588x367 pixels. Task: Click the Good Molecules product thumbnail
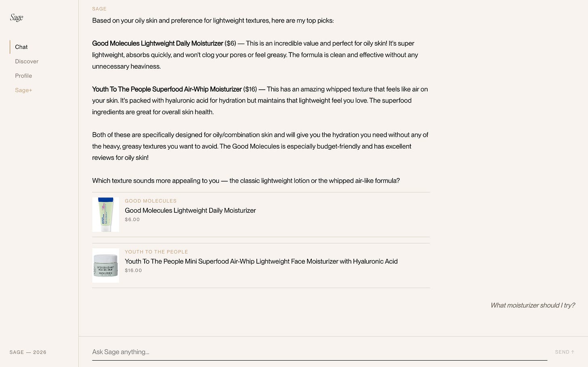pos(105,214)
